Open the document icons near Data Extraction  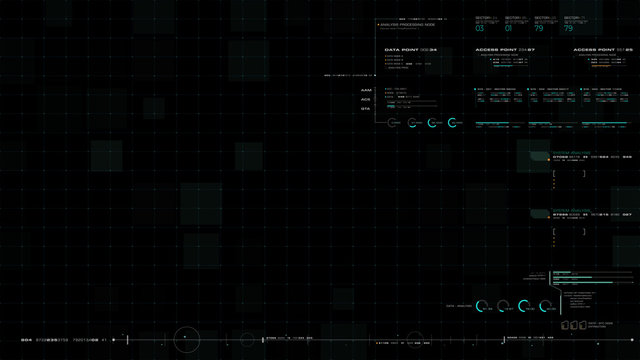click(574, 325)
